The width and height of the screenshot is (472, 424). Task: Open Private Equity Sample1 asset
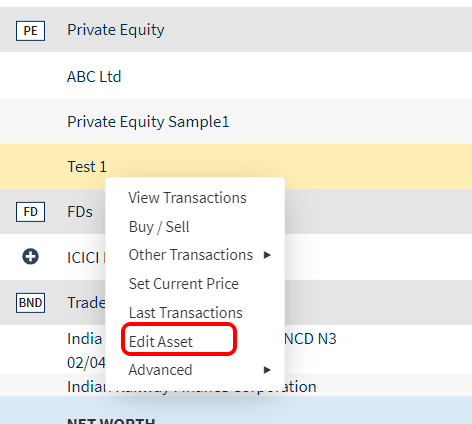click(x=236, y=122)
